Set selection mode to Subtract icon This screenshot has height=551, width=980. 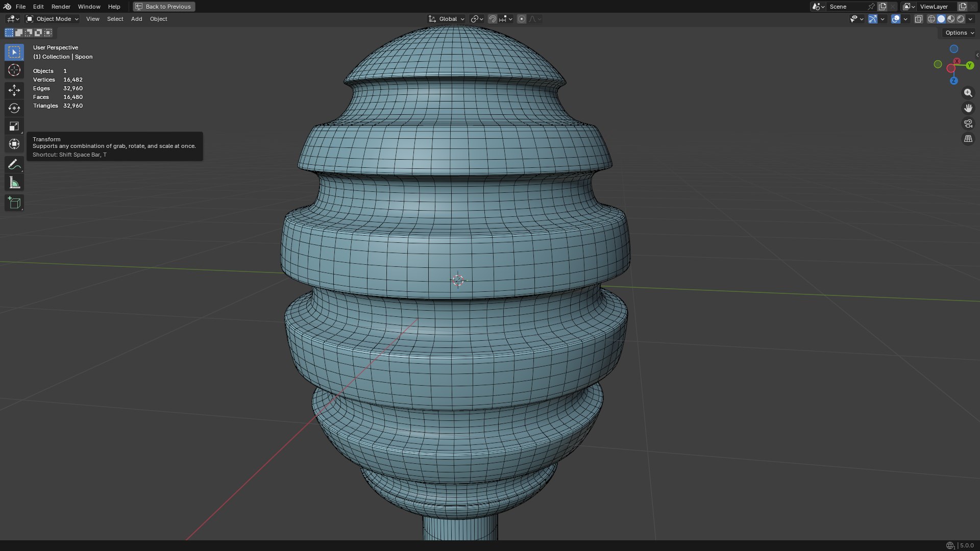pyautogui.click(x=29, y=33)
